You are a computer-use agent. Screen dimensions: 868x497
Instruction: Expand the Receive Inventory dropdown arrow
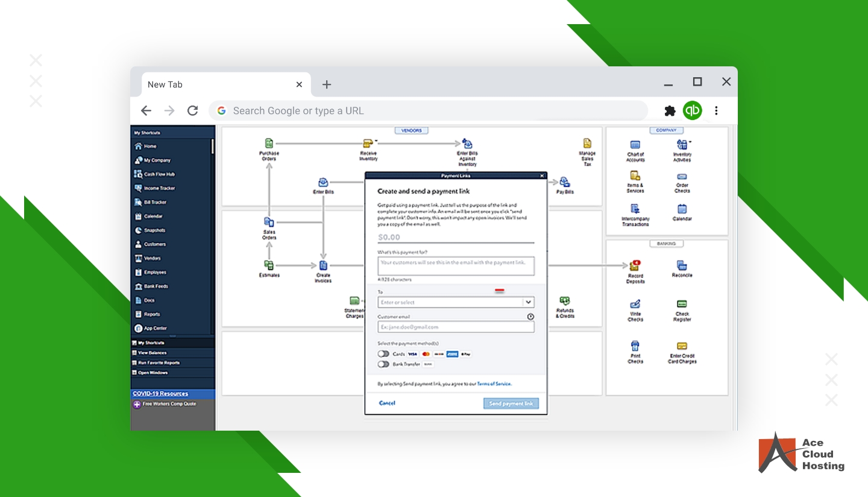click(x=376, y=141)
